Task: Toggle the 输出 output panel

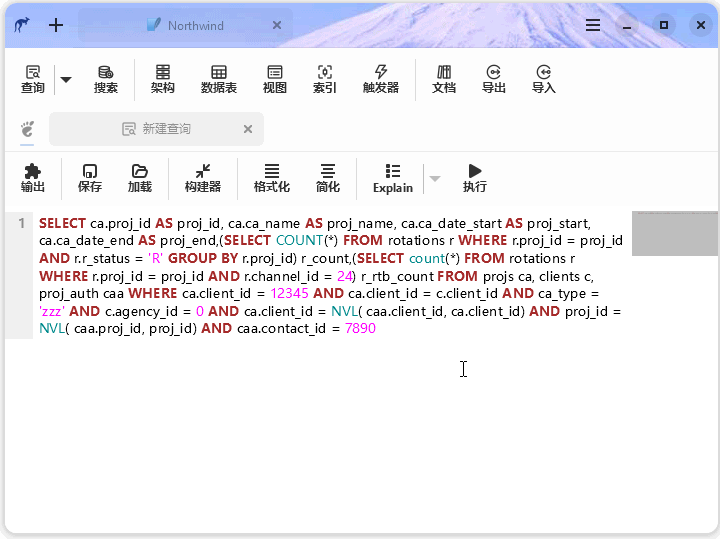Action: [x=33, y=178]
